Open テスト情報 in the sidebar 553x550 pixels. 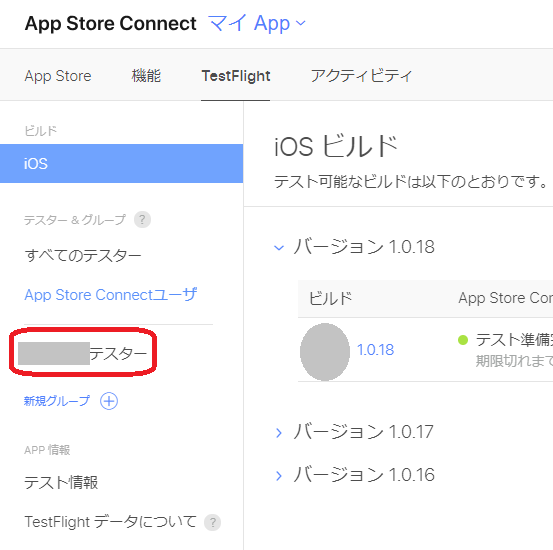(61, 483)
